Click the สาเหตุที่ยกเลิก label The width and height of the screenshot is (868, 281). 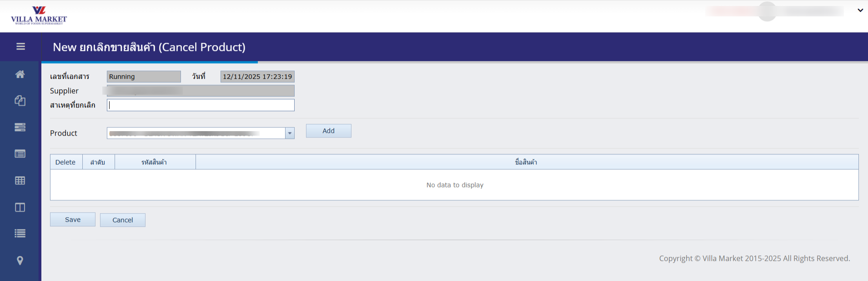pyautogui.click(x=73, y=105)
